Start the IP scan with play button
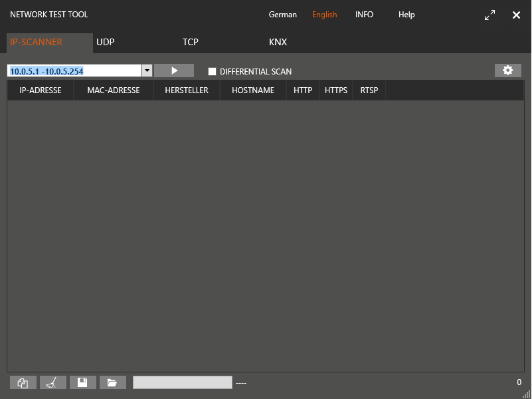 click(174, 70)
